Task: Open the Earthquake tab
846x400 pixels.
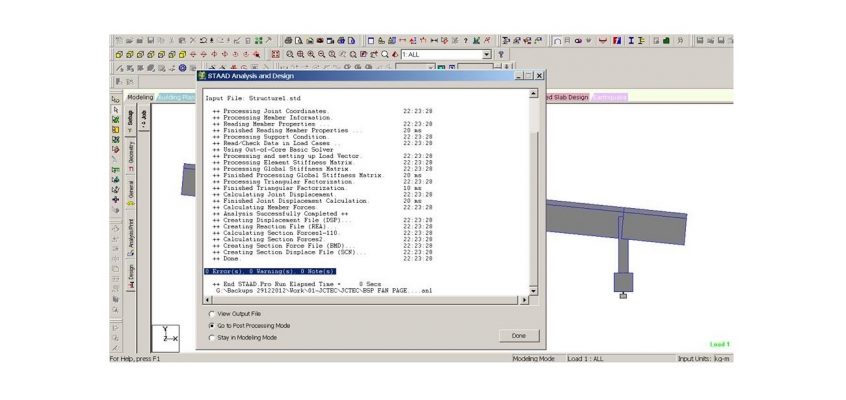Action: click(610, 97)
